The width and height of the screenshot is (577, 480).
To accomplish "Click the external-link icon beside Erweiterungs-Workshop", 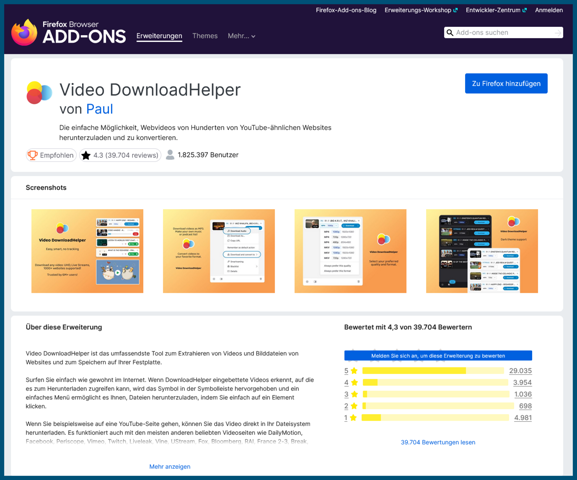I will 455,10.
